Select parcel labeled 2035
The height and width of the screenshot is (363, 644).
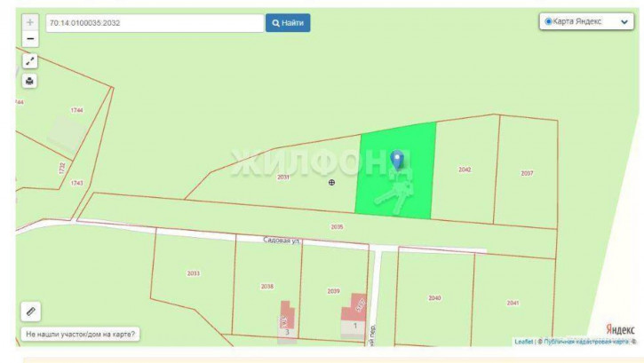tap(337, 227)
